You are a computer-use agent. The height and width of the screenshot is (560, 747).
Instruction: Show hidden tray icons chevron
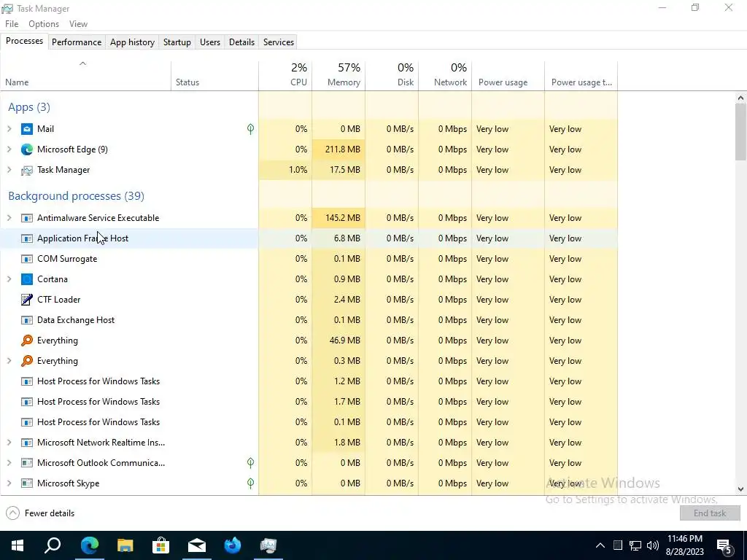coord(600,545)
